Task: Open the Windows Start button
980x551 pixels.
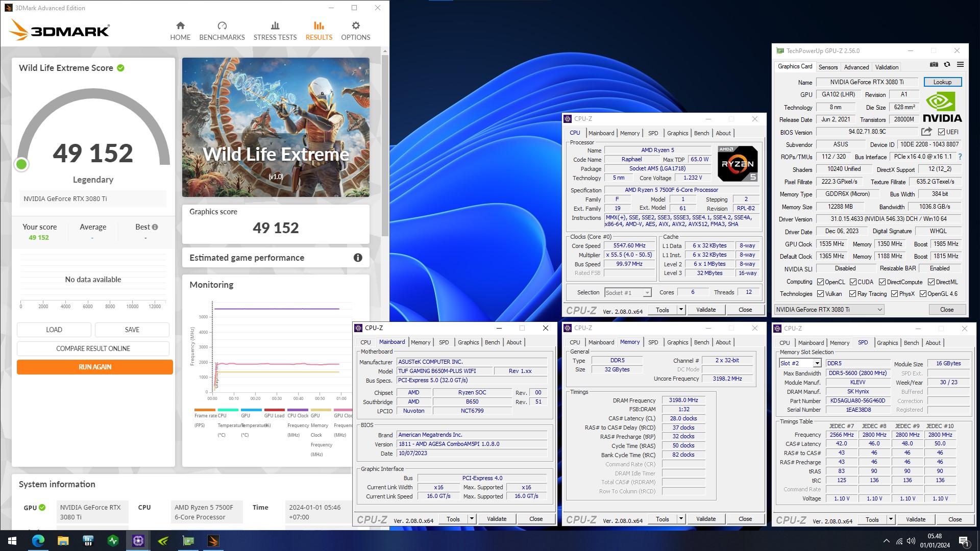Action: click(x=12, y=541)
